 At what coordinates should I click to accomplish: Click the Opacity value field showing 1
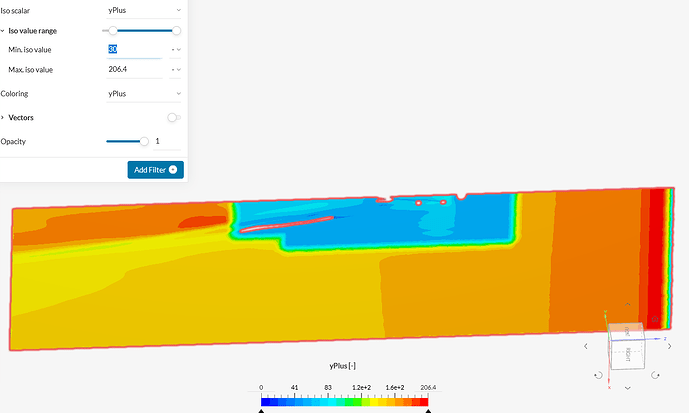167,141
